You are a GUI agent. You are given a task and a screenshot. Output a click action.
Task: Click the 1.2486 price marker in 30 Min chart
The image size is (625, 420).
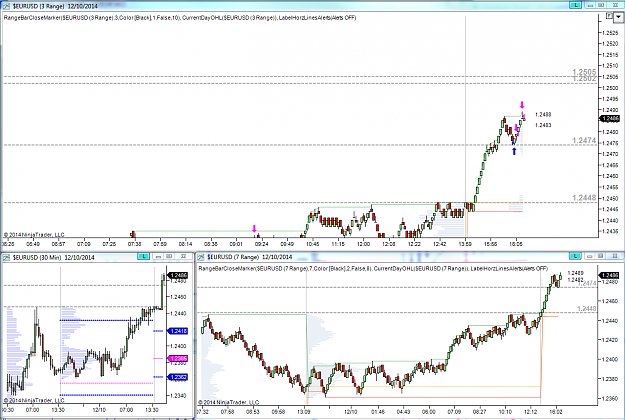179,275
